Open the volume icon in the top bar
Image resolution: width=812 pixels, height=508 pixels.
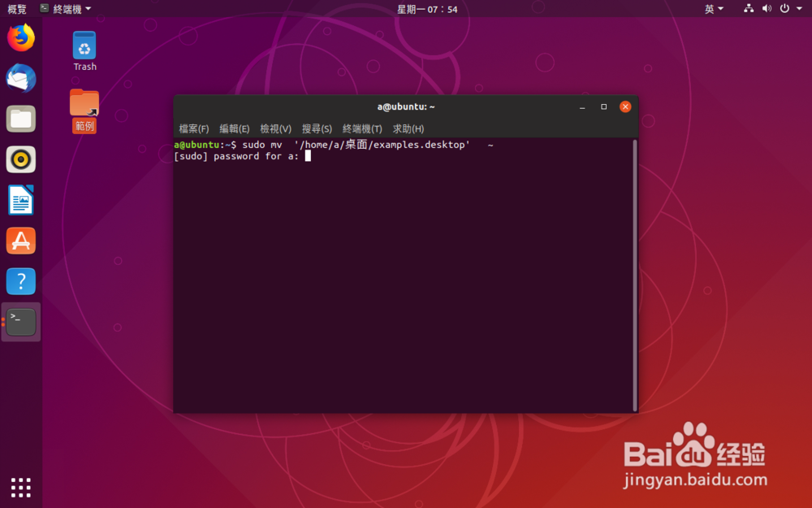click(x=767, y=8)
